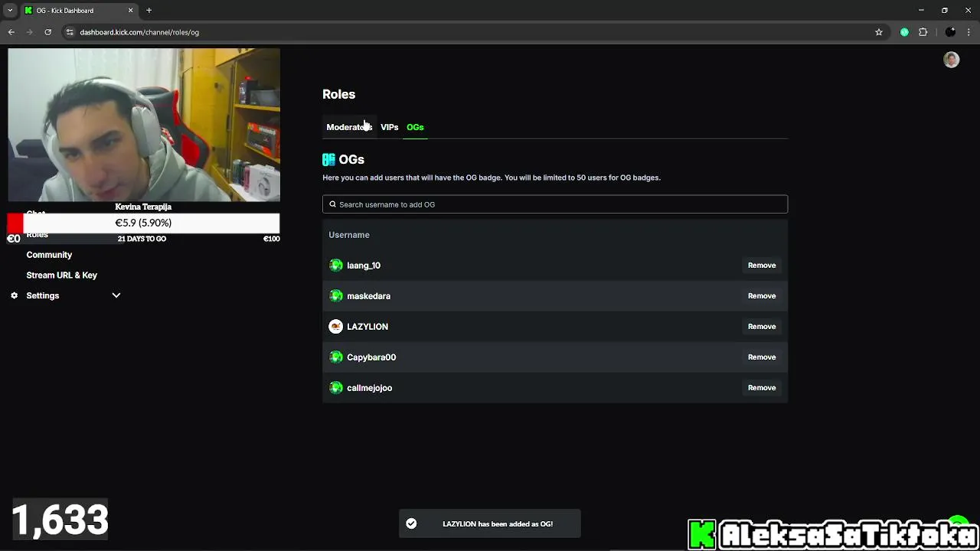Screen dimensions: 980x551
Task: Remove Capybara00 from OGs
Action: tap(762, 357)
